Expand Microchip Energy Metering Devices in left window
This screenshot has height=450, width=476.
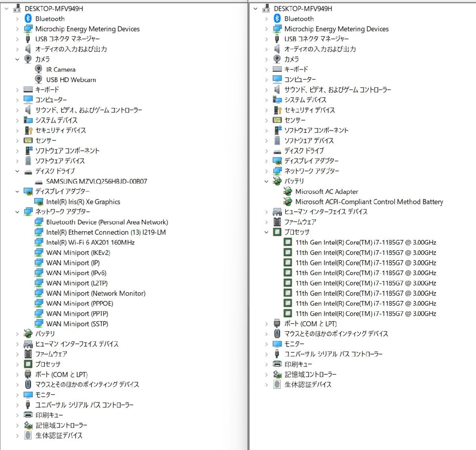(x=17, y=29)
